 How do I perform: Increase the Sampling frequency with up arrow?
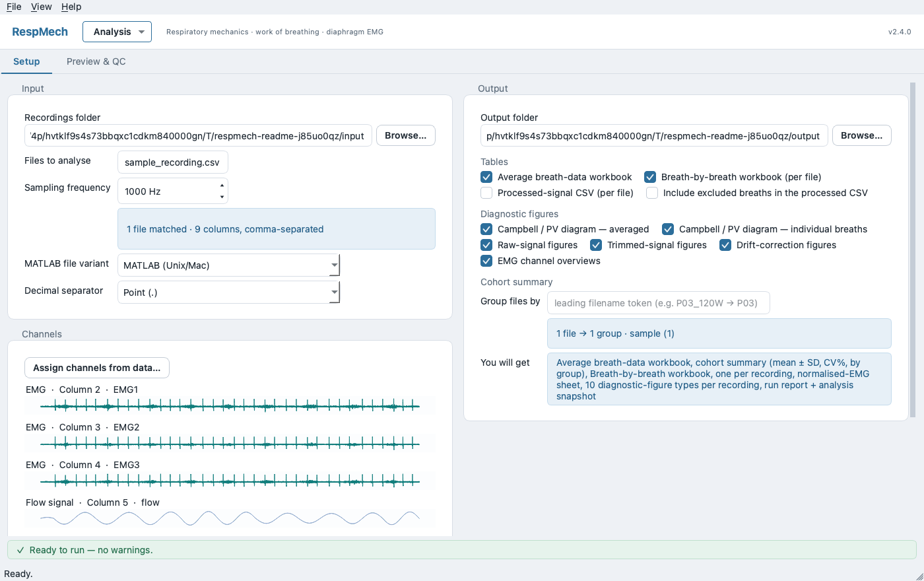pos(222,186)
